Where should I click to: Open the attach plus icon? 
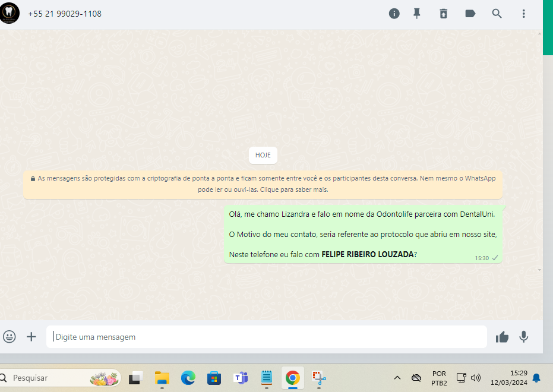[x=31, y=337]
